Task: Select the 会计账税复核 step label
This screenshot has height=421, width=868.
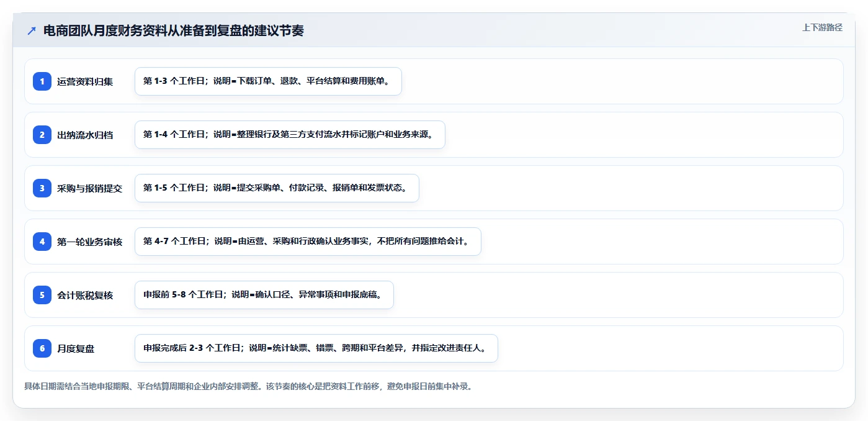Action: coord(85,295)
